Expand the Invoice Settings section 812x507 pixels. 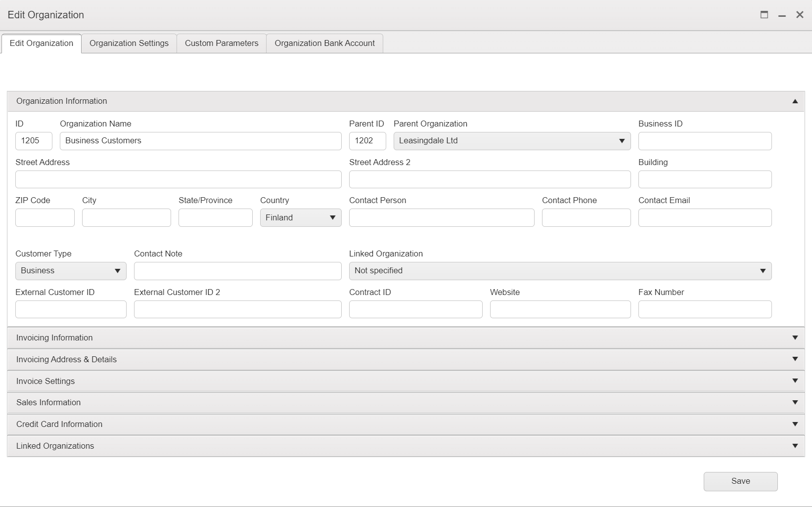(406, 381)
